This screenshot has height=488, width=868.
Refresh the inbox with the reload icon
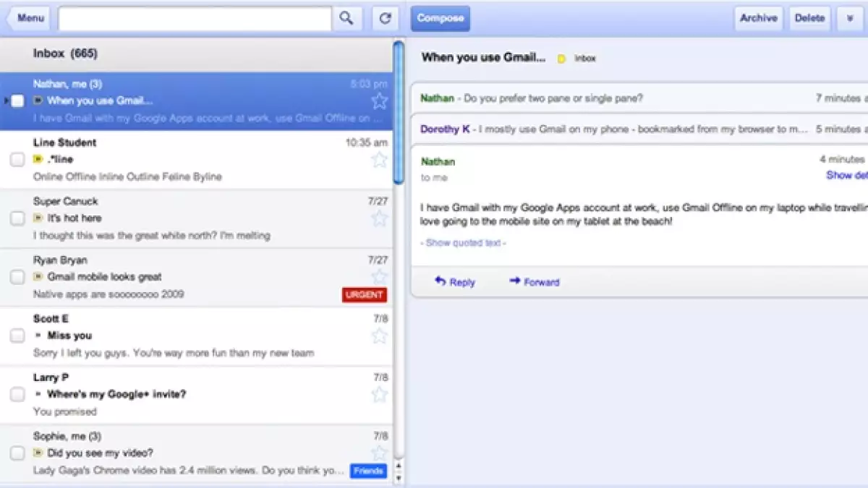click(386, 19)
